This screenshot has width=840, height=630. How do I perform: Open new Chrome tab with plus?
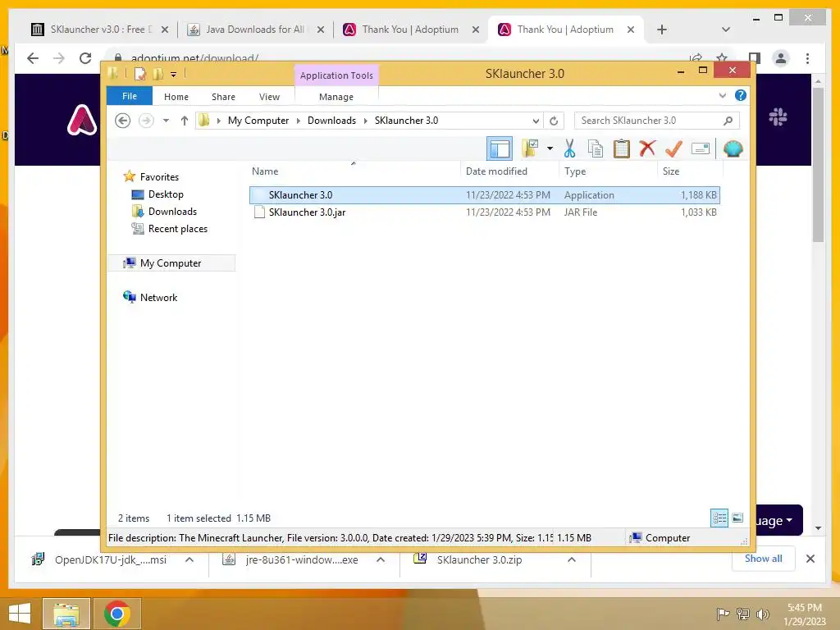coord(662,30)
